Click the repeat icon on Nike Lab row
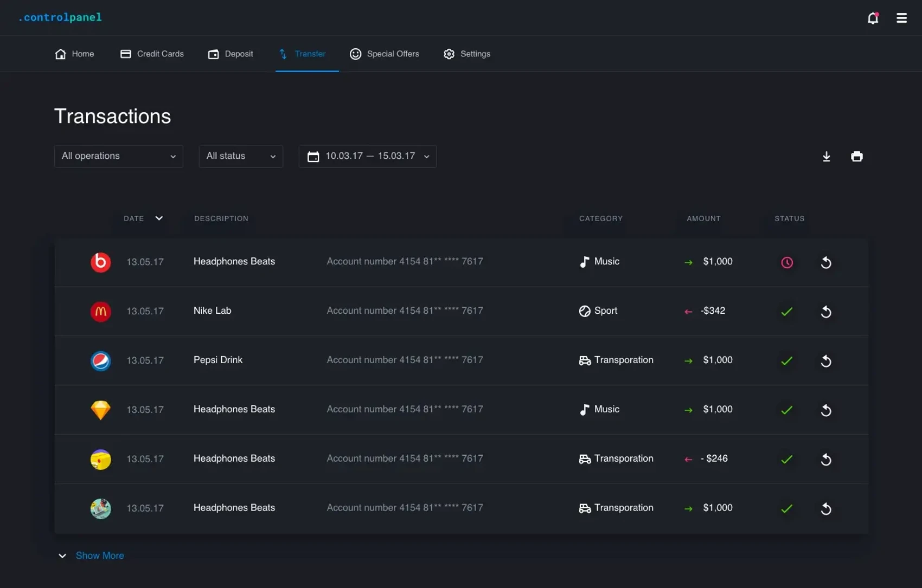 [826, 312]
